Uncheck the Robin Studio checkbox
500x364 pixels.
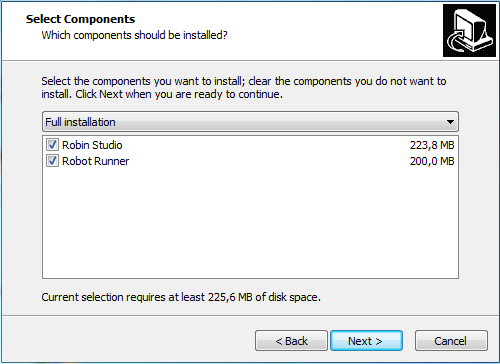tap(52, 145)
